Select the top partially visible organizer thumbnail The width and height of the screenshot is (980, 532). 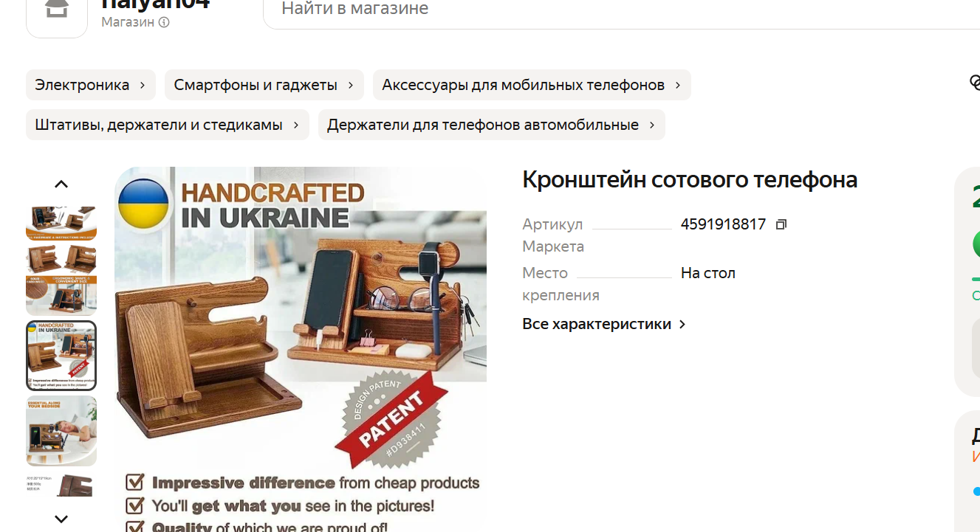[61, 224]
